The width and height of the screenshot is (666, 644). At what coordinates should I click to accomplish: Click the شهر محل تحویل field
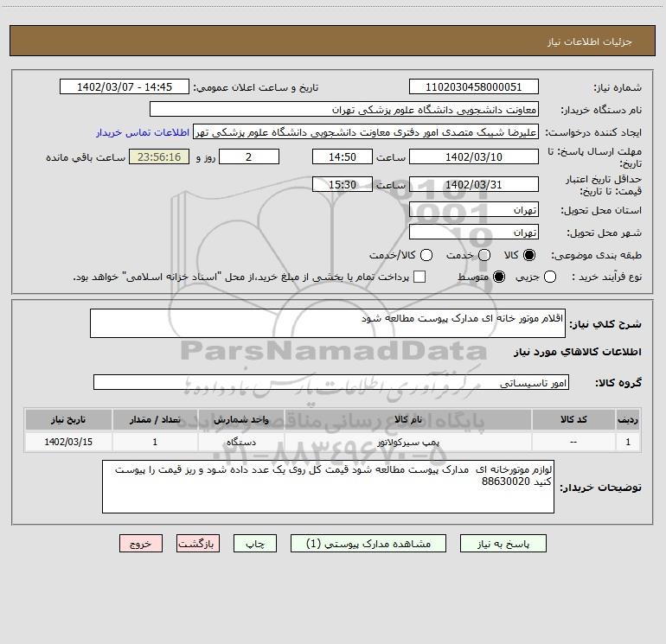click(474, 233)
